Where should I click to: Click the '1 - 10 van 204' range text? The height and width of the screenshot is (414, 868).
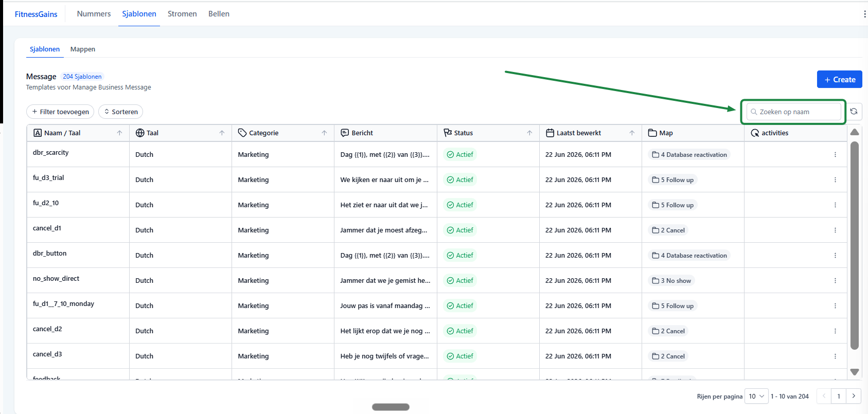click(x=790, y=396)
